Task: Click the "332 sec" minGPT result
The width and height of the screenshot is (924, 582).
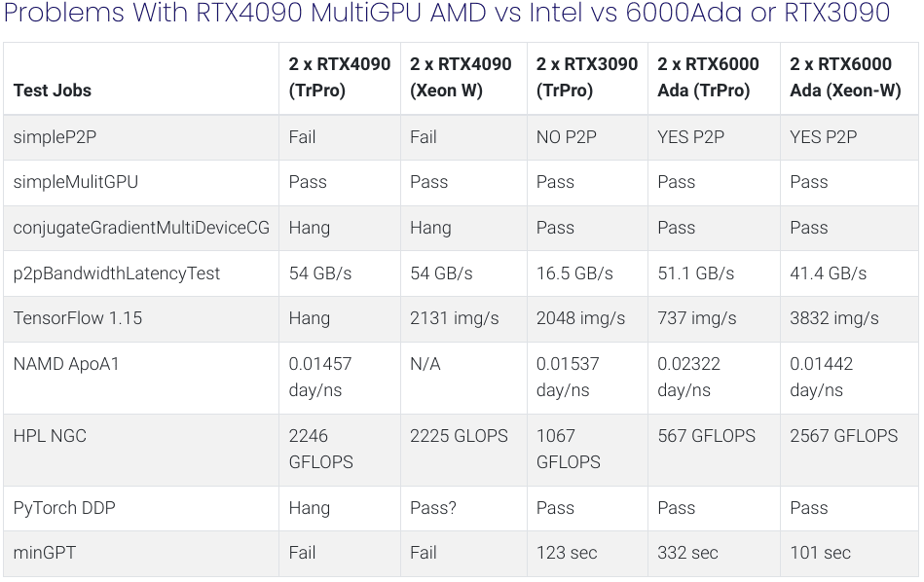Action: [687, 553]
